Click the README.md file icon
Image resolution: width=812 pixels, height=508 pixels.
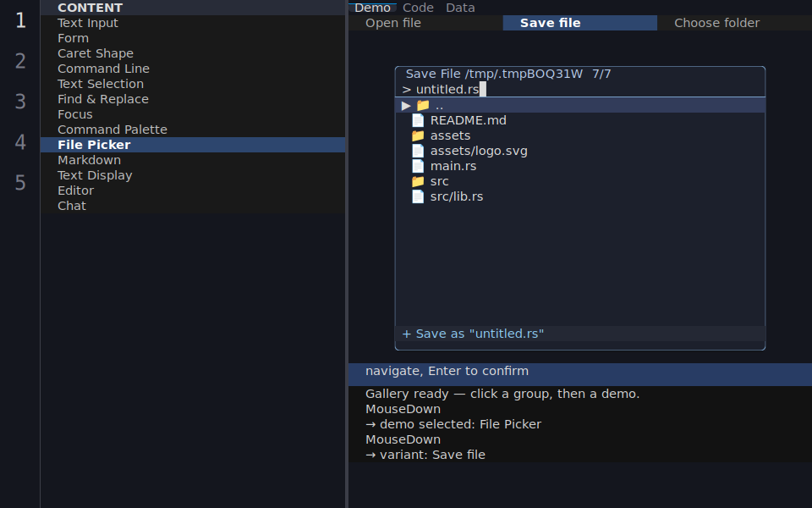pyautogui.click(x=418, y=120)
